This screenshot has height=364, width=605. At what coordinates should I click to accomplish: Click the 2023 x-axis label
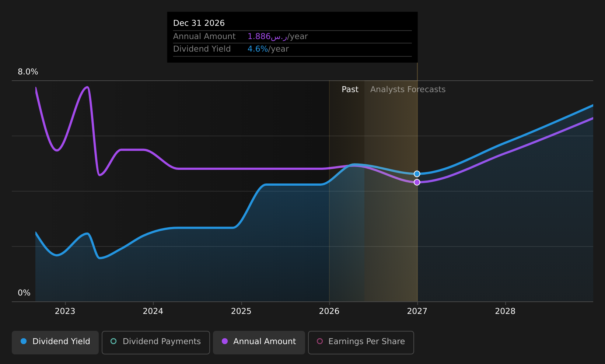(65, 311)
